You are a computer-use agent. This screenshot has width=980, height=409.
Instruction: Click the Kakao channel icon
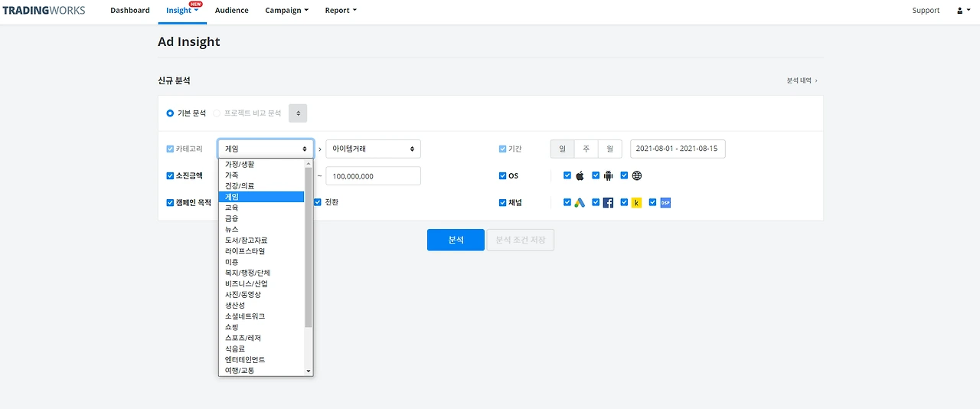[636, 203]
